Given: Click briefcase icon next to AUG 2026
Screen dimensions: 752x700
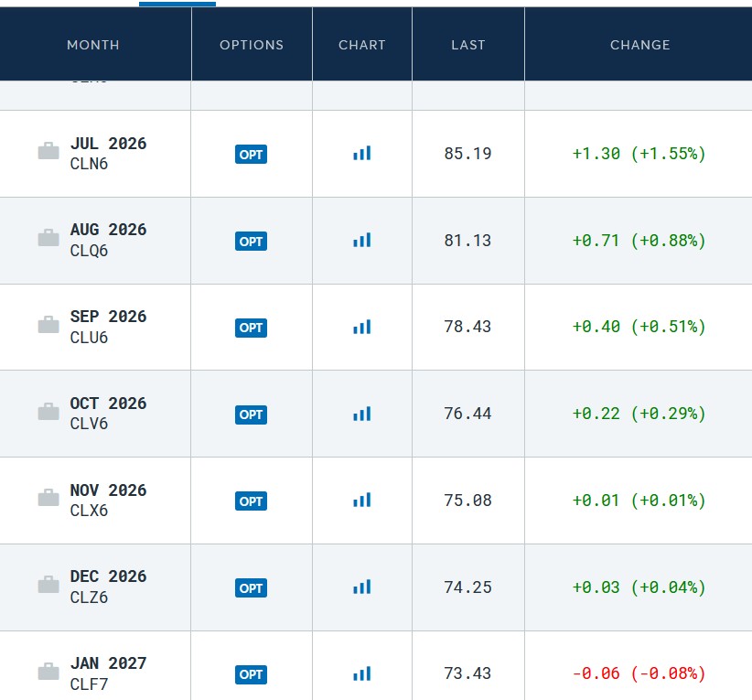Looking at the screenshot, I should click(48, 238).
